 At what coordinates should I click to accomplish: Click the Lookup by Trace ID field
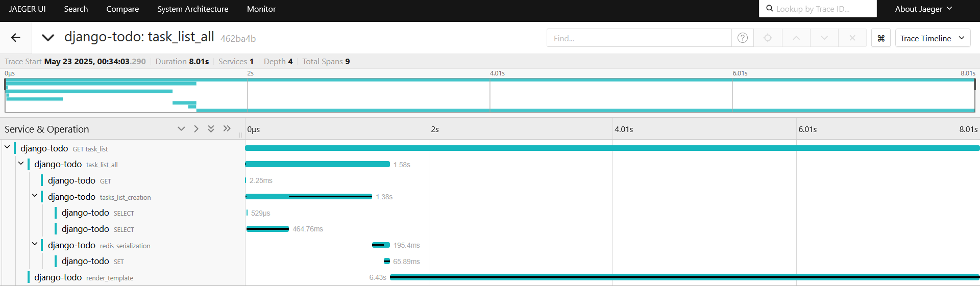(818, 9)
